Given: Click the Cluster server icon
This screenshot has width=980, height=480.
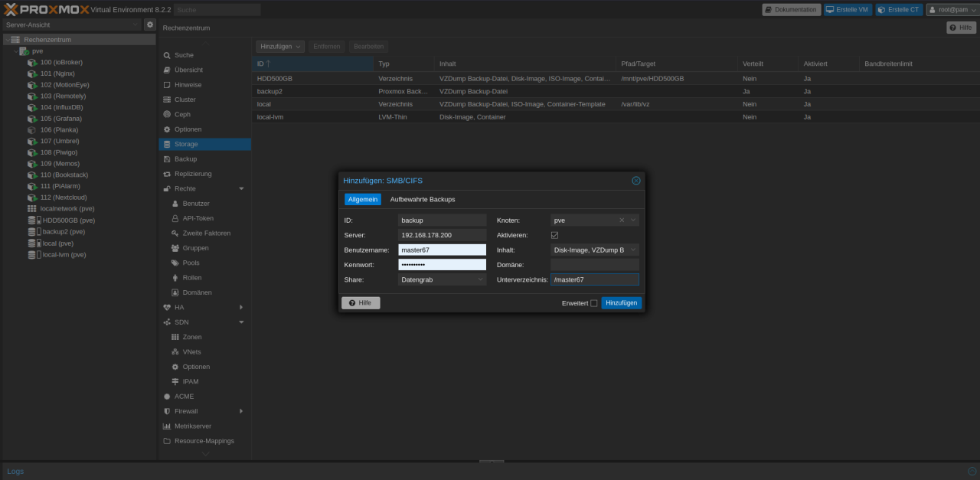Looking at the screenshot, I should click(167, 100).
